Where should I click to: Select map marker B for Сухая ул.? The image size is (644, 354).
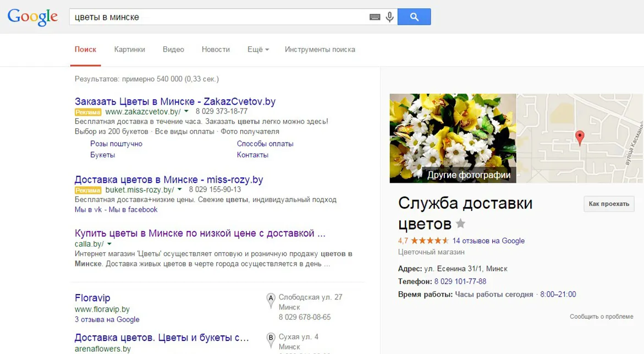pos(271,340)
